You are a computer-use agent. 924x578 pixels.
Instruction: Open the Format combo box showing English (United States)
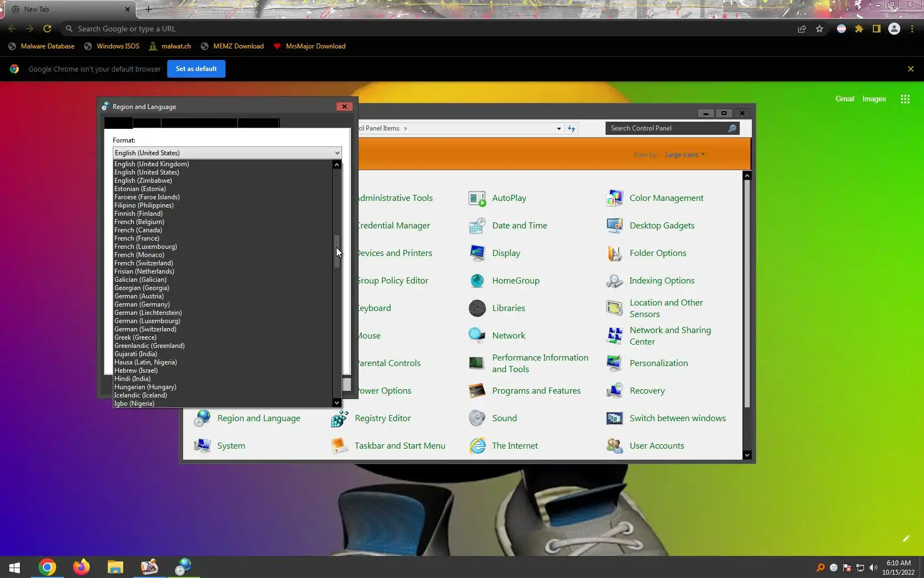point(227,153)
